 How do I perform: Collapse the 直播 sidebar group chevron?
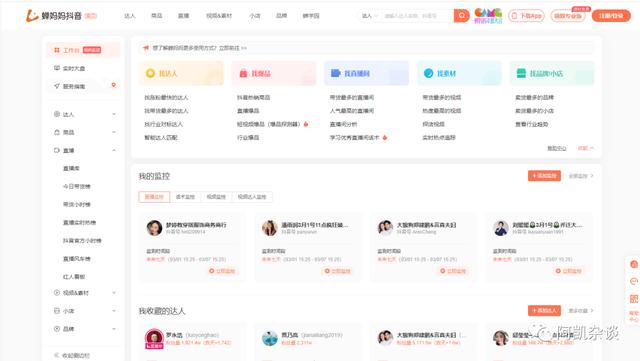coord(114,150)
